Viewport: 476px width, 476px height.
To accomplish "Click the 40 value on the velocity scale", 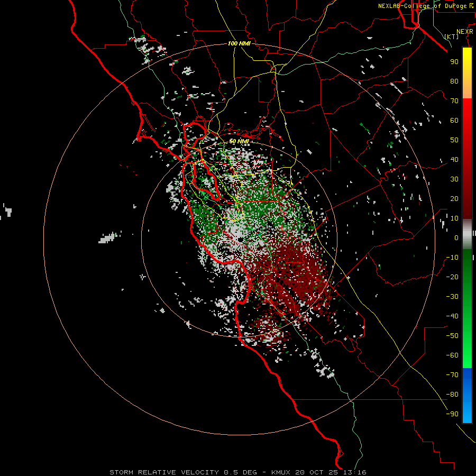I will 454,159.
